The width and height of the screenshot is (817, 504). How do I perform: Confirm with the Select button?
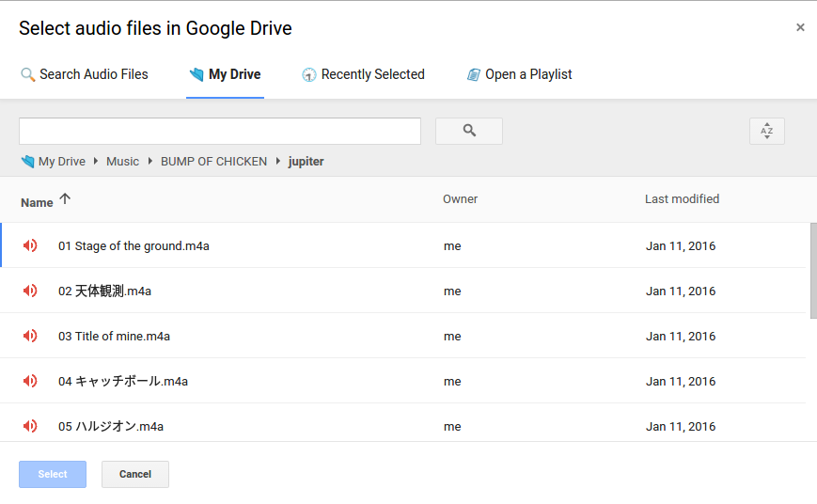tap(53, 474)
